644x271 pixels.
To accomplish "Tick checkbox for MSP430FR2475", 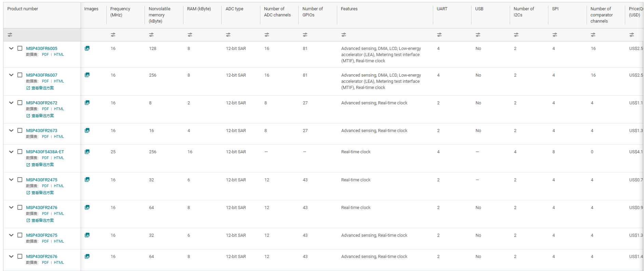I will pos(20,180).
